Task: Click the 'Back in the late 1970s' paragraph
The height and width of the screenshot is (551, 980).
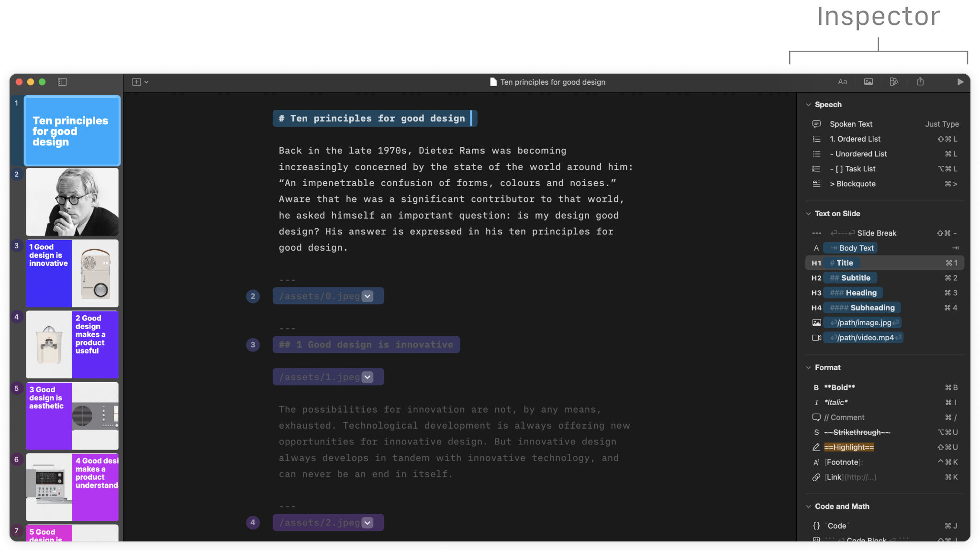Action: (456, 199)
